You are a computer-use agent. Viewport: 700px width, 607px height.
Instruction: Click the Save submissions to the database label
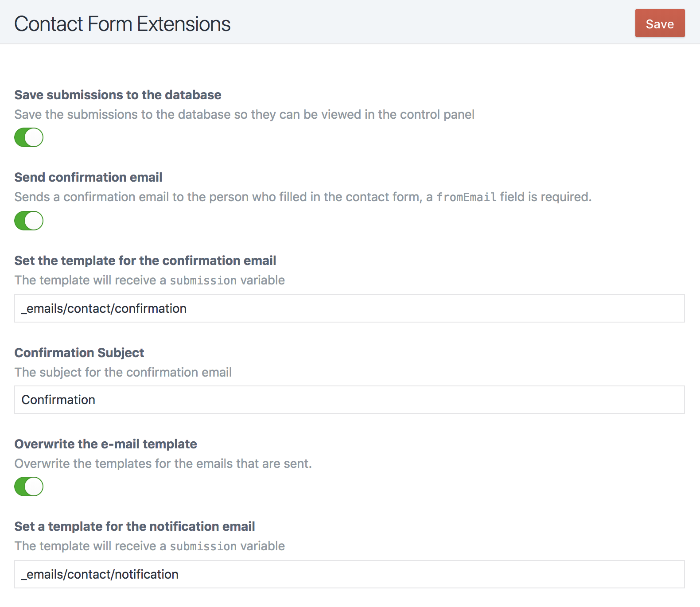pyautogui.click(x=118, y=95)
